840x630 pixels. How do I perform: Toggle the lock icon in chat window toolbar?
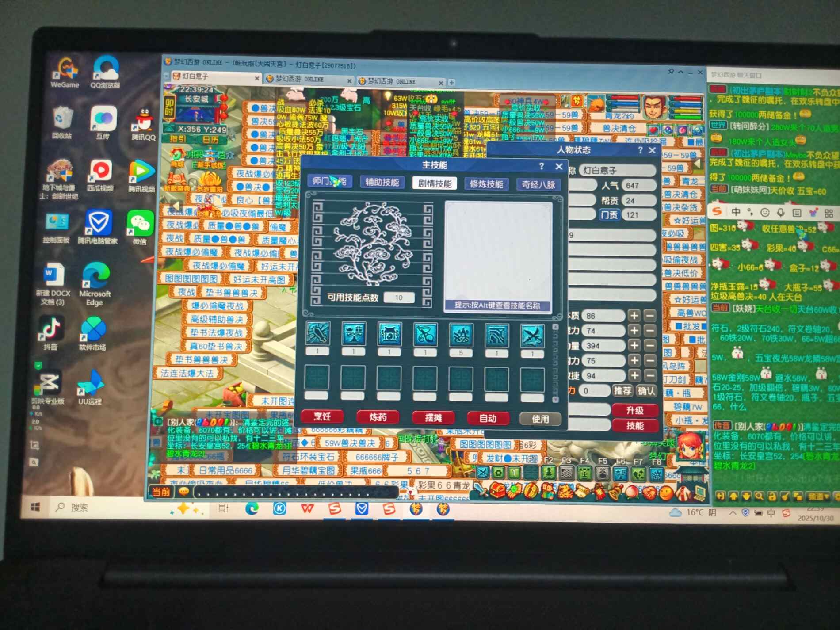772,496
